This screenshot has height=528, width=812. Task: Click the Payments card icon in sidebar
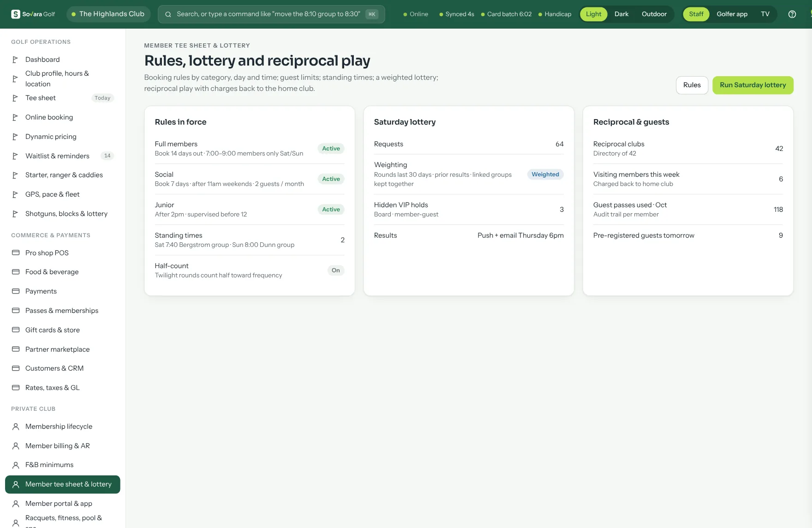coord(16,291)
